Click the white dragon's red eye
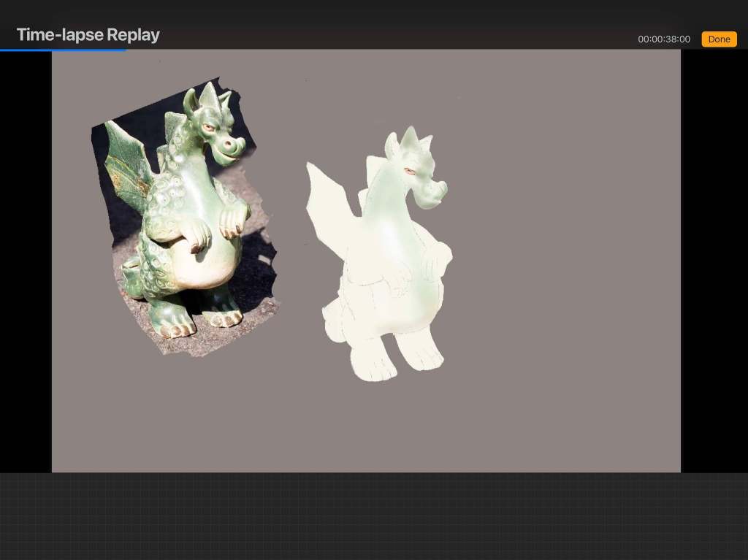This screenshot has height=560, width=748. pos(410,172)
